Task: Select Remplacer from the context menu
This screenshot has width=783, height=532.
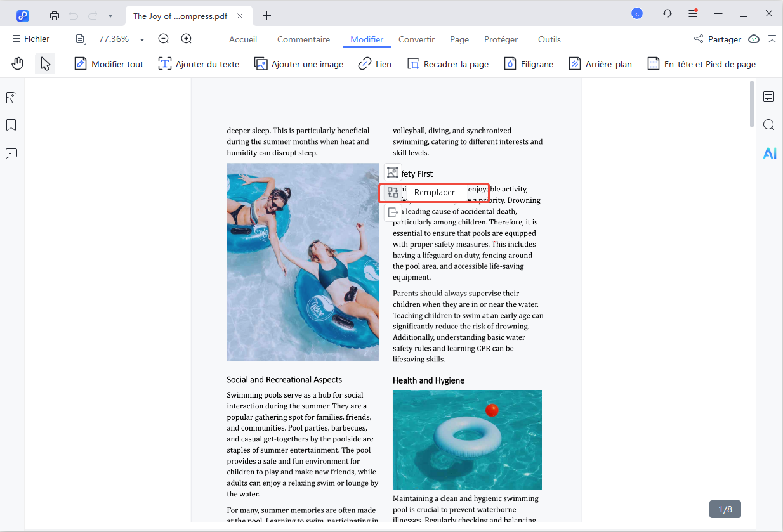Action: pyautogui.click(x=434, y=192)
